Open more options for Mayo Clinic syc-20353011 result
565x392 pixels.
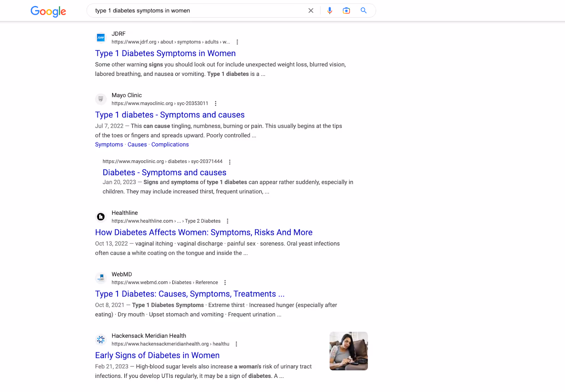tap(215, 103)
